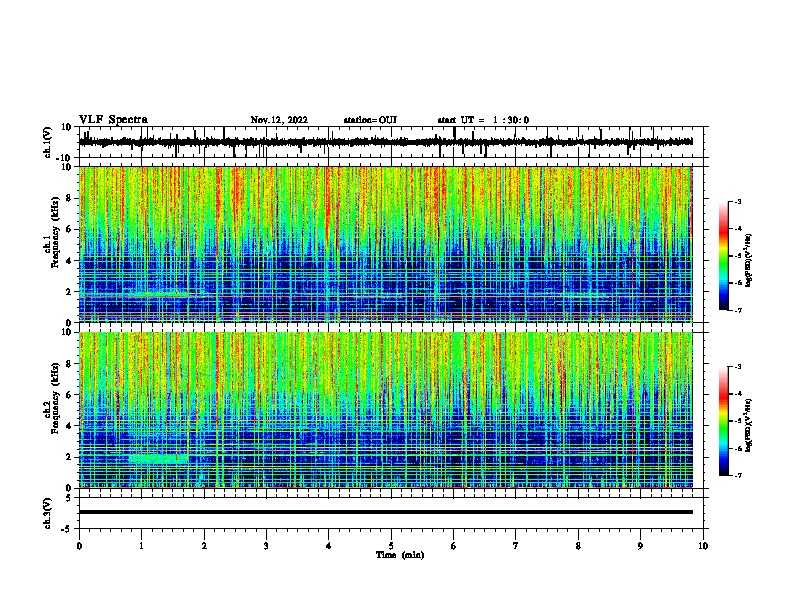This screenshot has width=792, height=612.
Task: Click time axis tick label "10"
Action: pos(703,546)
